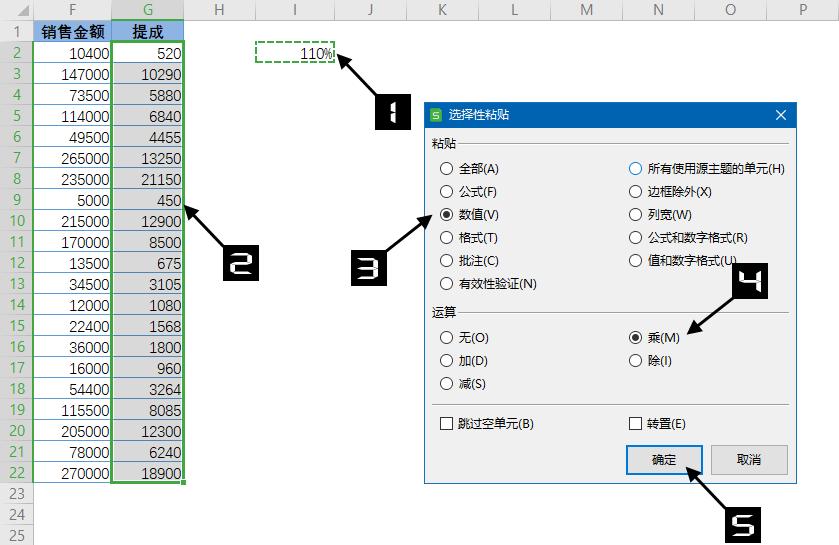Click cell with value 5000
Screen dimensions: 839x545
pos(72,199)
